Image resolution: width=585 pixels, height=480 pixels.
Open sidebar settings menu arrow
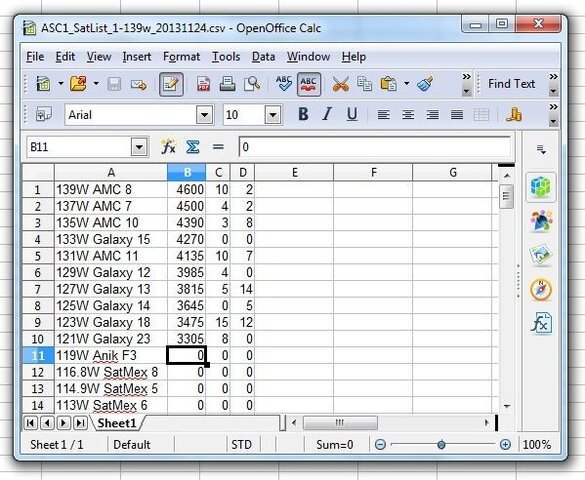[x=541, y=150]
